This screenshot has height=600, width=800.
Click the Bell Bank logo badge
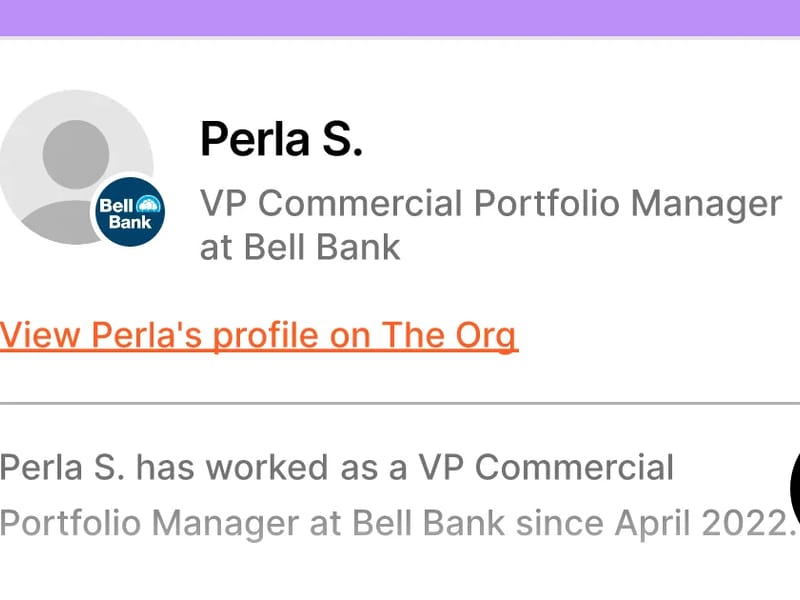[x=130, y=213]
